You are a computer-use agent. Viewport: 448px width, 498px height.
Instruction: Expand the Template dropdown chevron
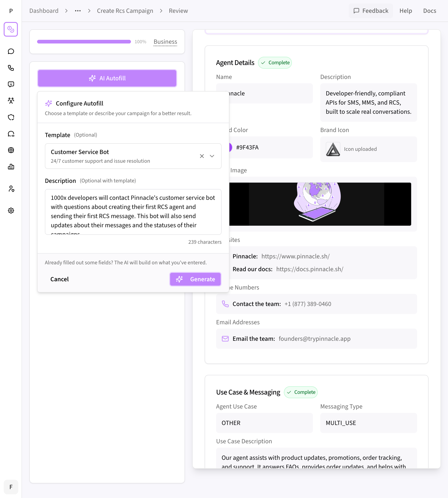pos(212,156)
